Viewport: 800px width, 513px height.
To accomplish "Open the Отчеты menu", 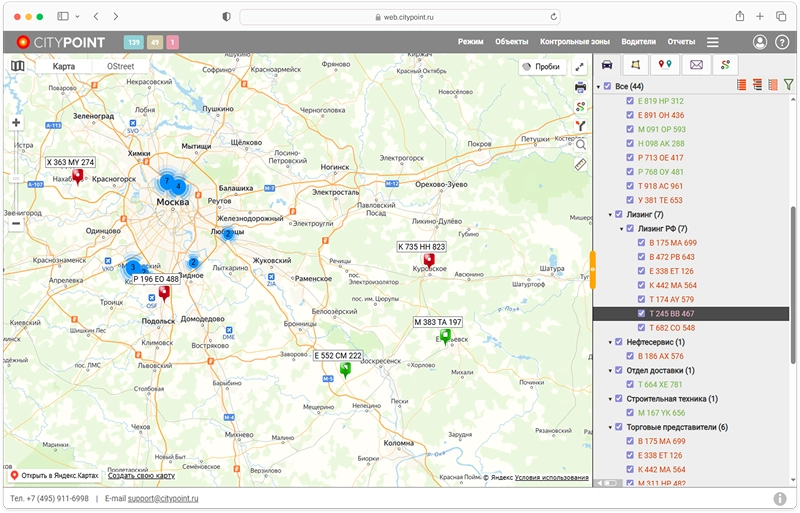I will pyautogui.click(x=681, y=42).
